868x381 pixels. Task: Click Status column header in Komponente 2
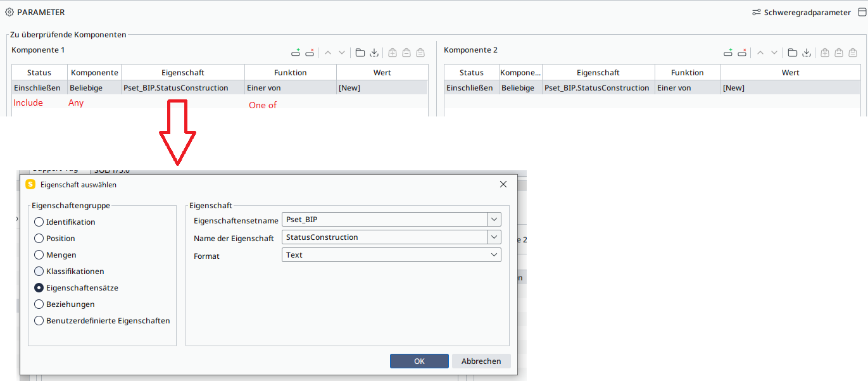pyautogui.click(x=472, y=73)
